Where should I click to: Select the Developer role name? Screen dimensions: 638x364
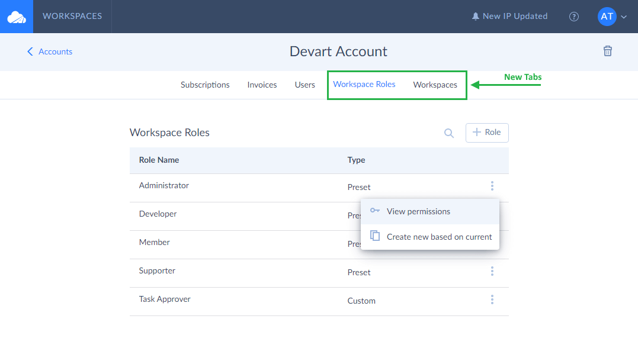pos(158,214)
